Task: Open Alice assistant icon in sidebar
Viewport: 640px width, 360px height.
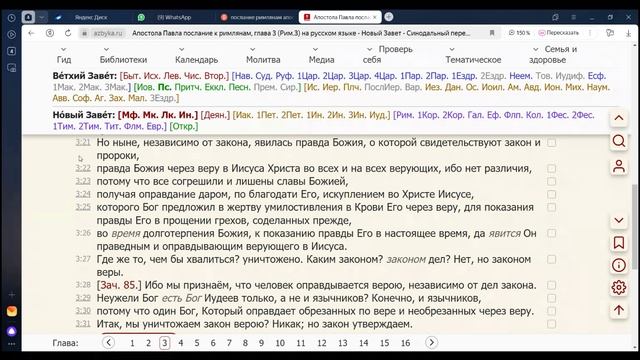Action: [x=12, y=331]
